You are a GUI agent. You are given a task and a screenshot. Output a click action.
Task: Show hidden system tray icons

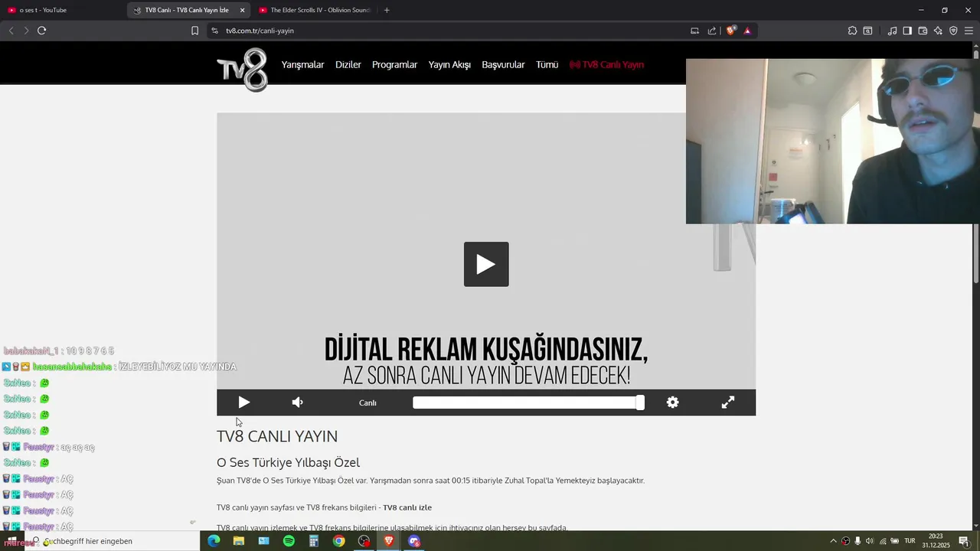point(833,541)
